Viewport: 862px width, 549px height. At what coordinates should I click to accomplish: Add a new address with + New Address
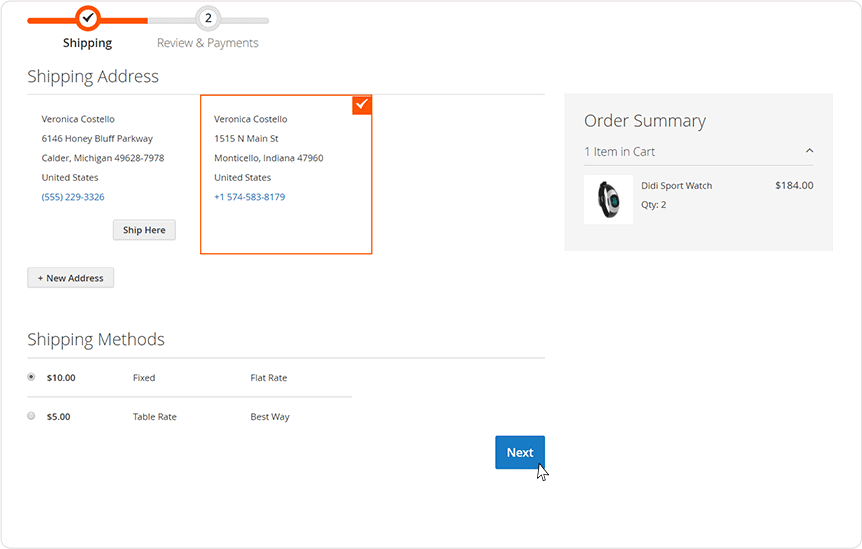tap(71, 278)
